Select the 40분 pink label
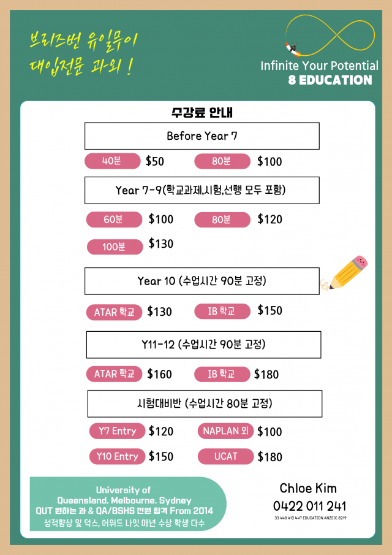Image resolution: width=392 pixels, height=555 pixels. pos(113,161)
